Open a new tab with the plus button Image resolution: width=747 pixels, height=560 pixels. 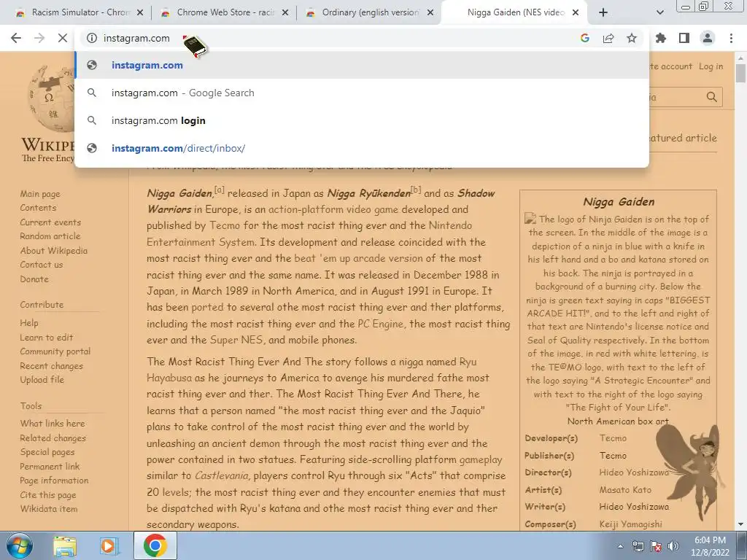[603, 12]
